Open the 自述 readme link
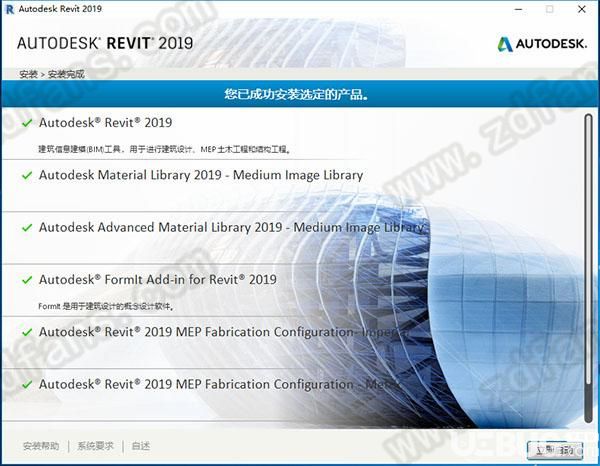Screen dimensions: 600x466 pyautogui.click(x=141, y=446)
